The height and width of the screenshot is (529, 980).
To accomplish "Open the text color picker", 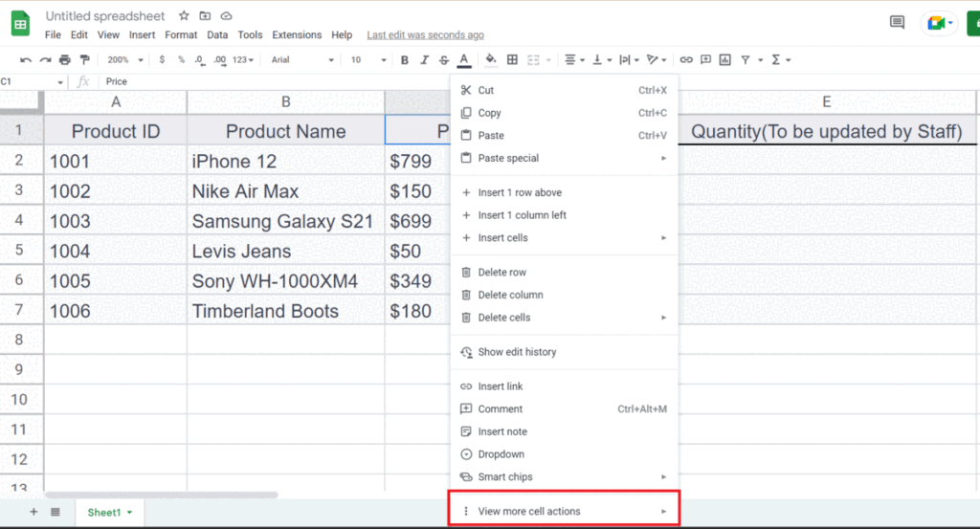I will click(x=464, y=60).
